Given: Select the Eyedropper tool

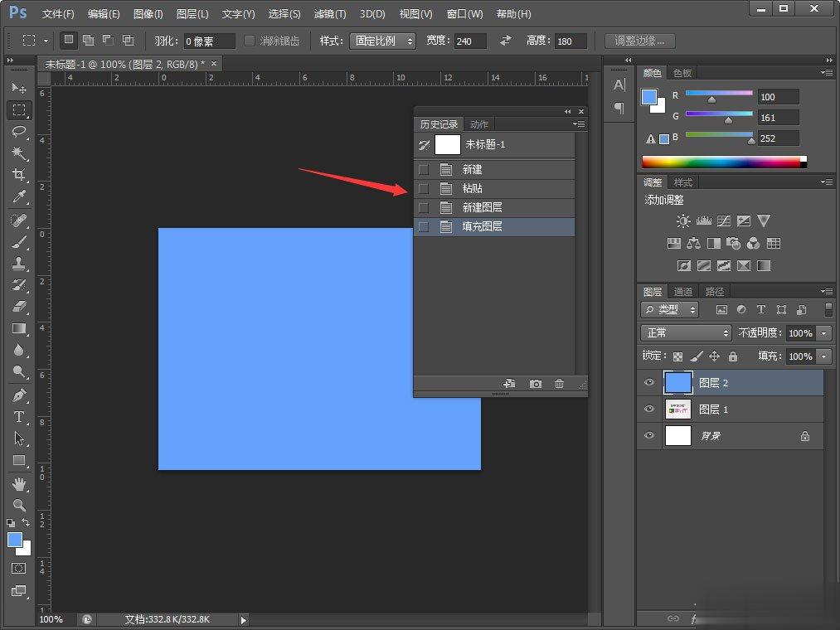Looking at the screenshot, I should 19,196.
